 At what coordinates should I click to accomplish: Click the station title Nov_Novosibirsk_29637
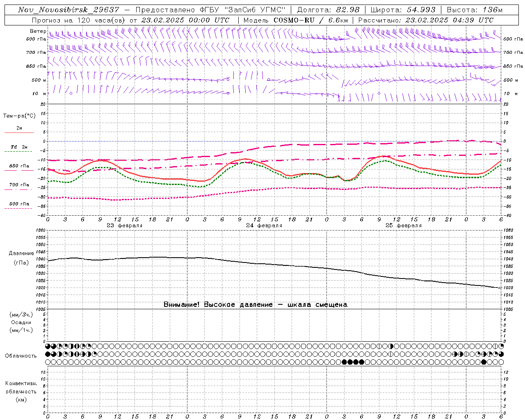pyautogui.click(x=68, y=10)
